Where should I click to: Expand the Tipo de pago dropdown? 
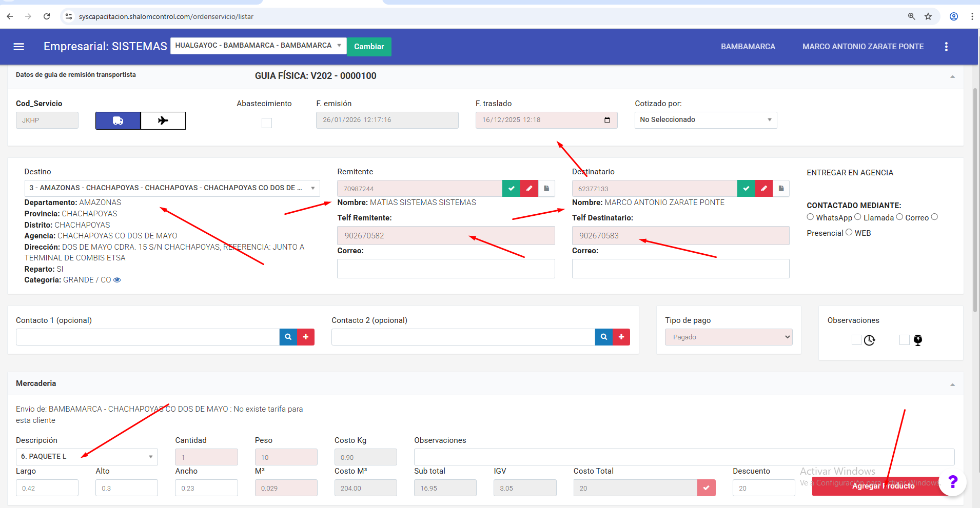point(728,337)
